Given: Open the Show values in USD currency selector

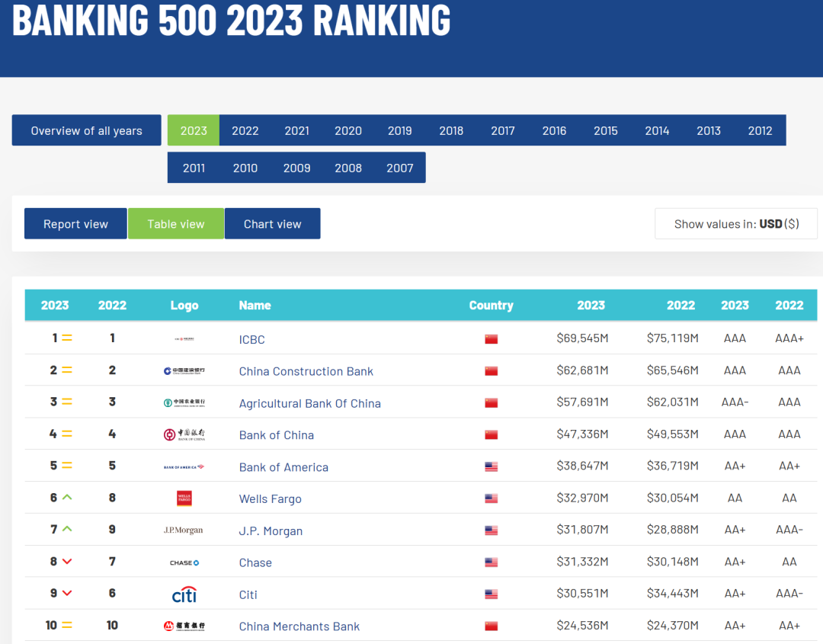Looking at the screenshot, I should [x=736, y=223].
